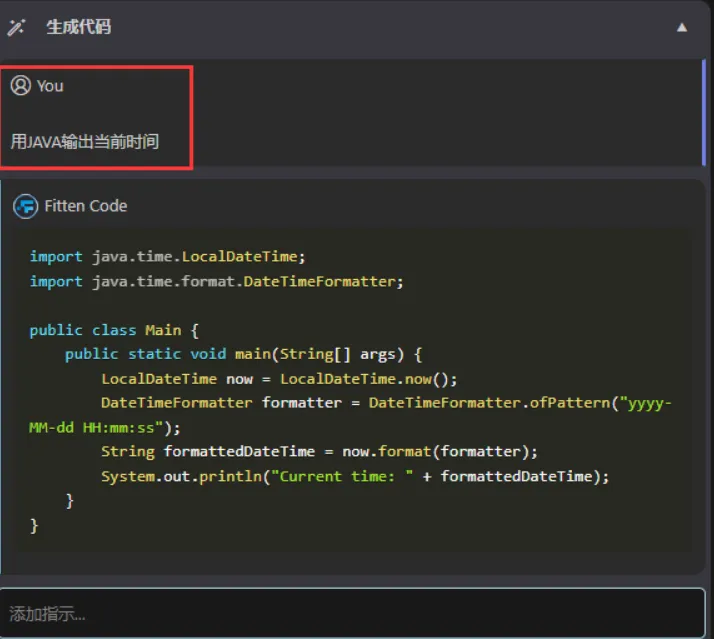Click the System.out.println code line

(x=355, y=476)
